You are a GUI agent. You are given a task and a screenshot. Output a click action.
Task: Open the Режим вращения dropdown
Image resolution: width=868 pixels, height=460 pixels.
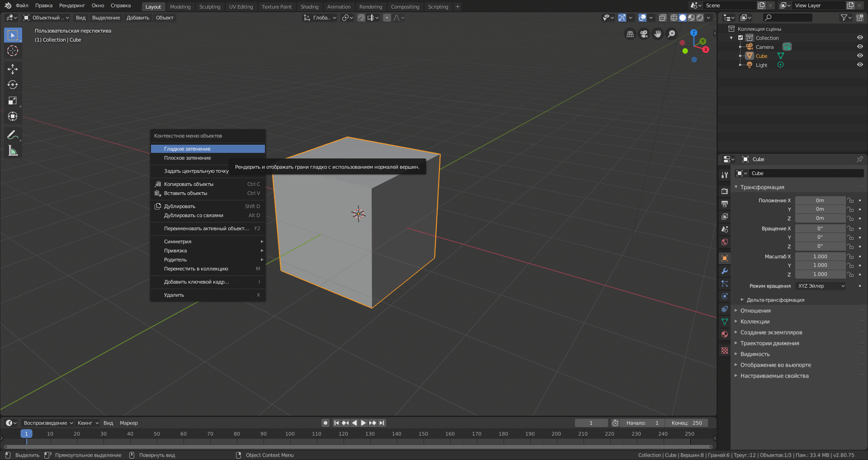[x=820, y=286]
